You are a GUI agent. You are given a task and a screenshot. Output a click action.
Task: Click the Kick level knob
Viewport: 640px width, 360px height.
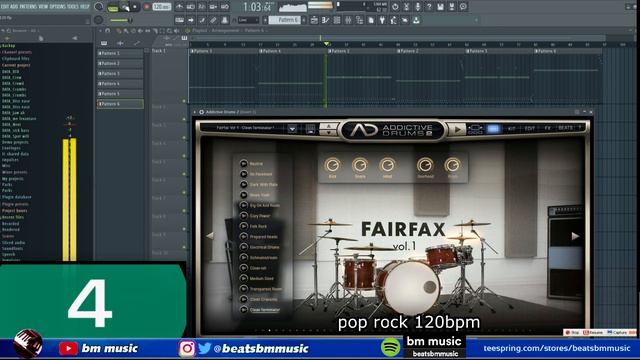pos(332,165)
